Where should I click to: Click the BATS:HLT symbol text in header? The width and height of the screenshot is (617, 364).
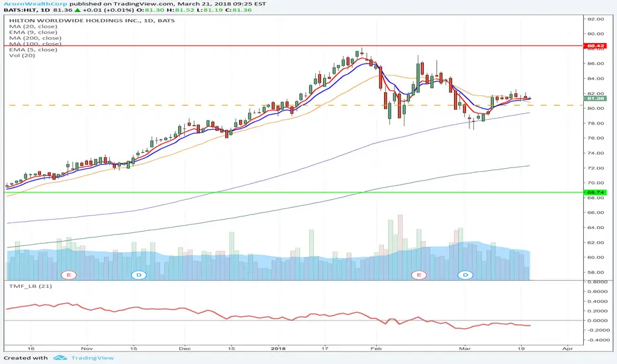pos(21,10)
